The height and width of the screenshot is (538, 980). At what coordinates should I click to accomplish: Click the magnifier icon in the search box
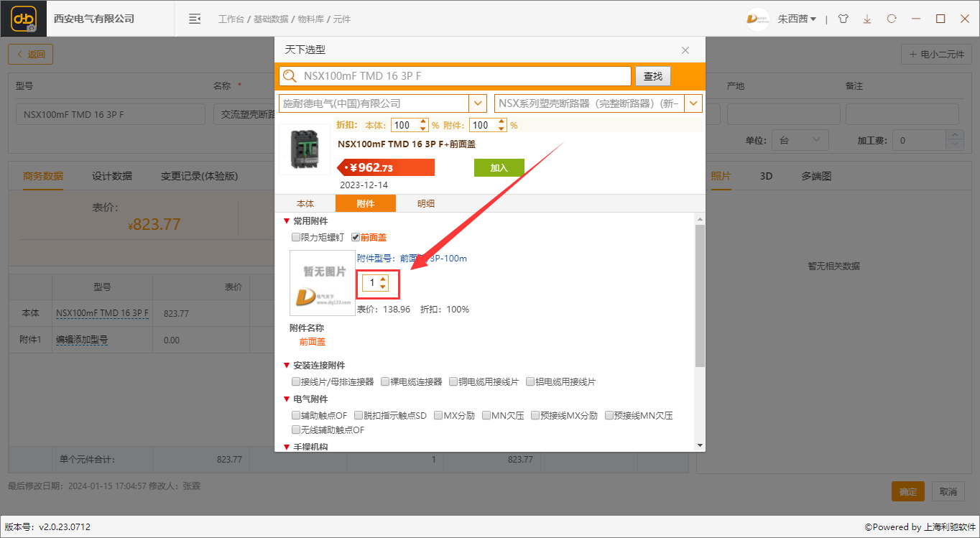click(290, 75)
